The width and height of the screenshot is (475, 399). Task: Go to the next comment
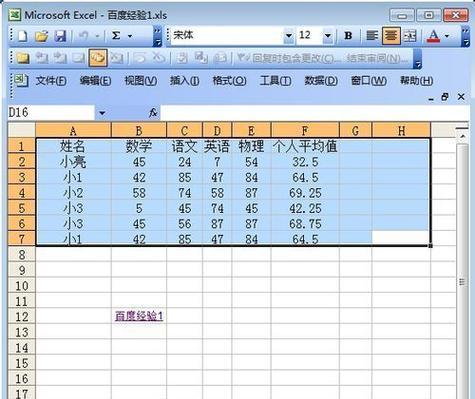click(60, 58)
